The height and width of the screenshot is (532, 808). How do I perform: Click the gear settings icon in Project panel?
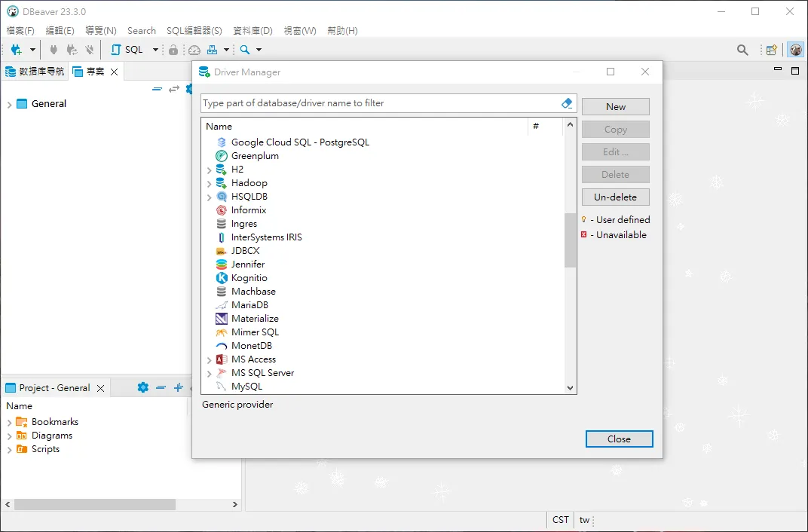tap(142, 387)
